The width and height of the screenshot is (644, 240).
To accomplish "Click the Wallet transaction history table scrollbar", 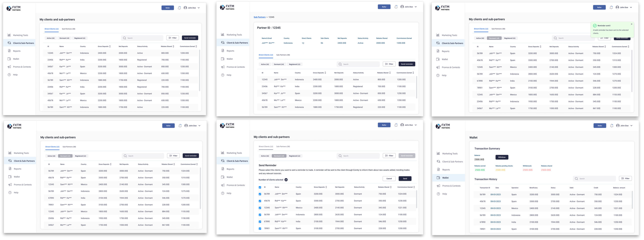I will coord(632,200).
